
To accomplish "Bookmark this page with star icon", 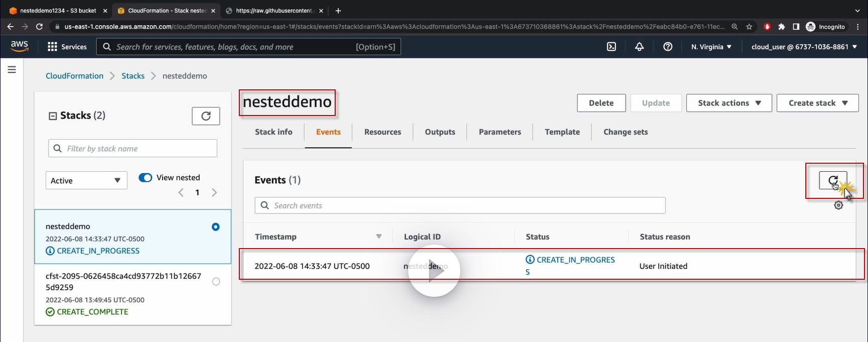I will [749, 27].
